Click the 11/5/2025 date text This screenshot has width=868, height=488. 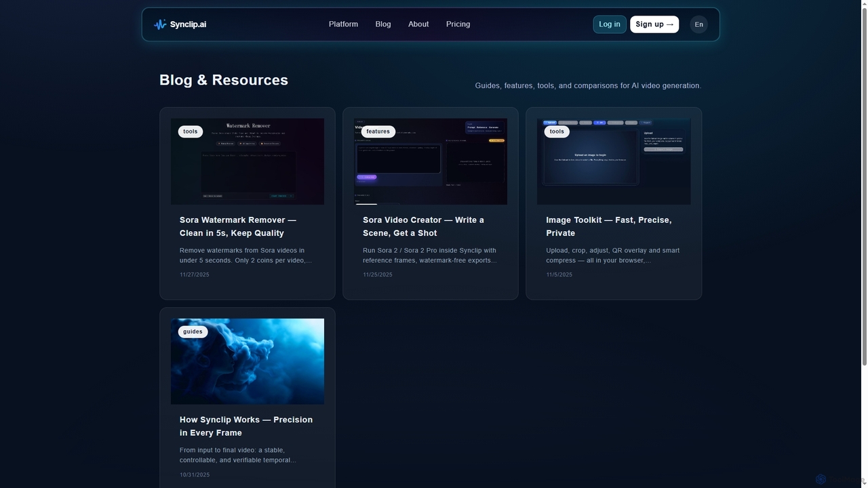[x=559, y=274]
